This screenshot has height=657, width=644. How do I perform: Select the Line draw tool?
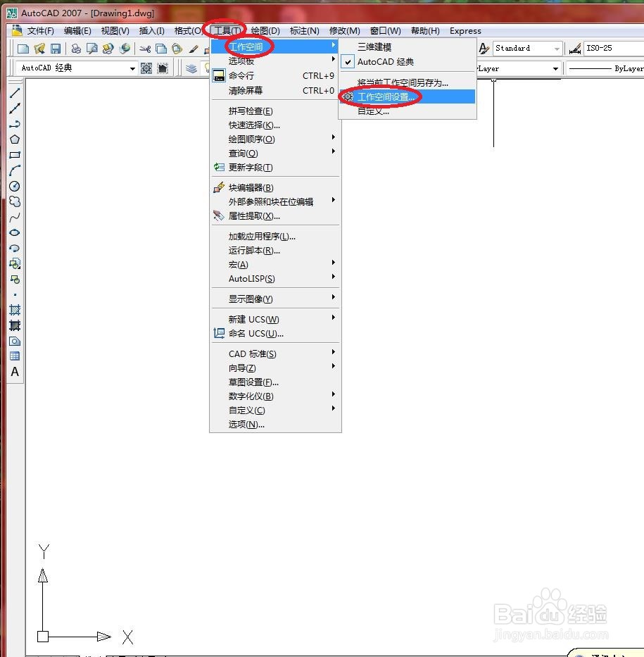(x=15, y=93)
